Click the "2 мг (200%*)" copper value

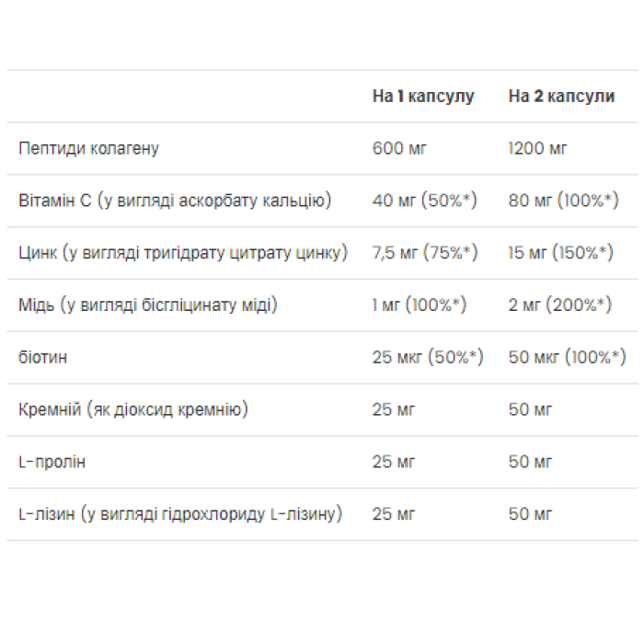click(x=560, y=305)
